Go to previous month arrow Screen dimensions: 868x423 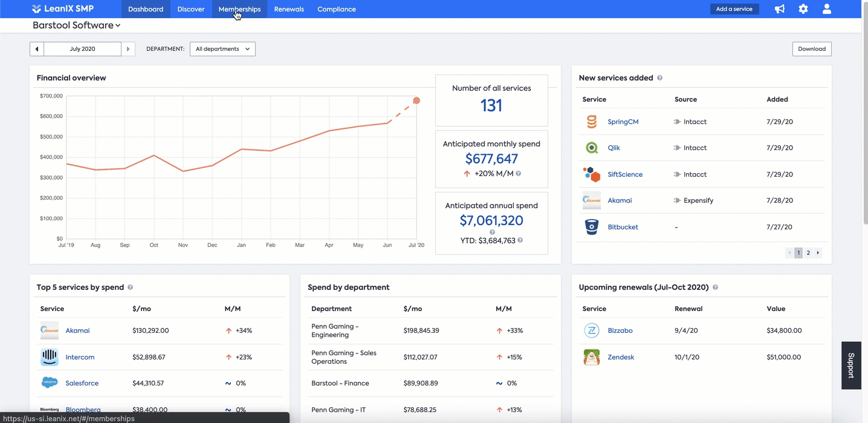(x=37, y=49)
